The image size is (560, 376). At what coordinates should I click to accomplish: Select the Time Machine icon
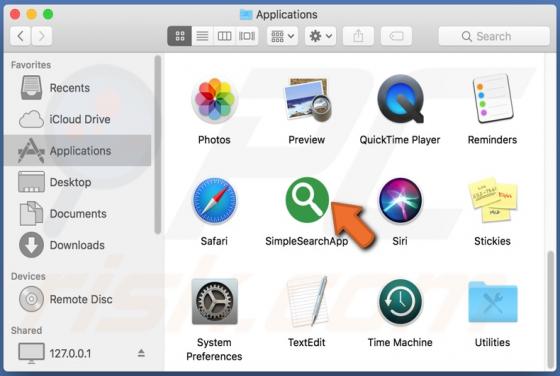pos(400,302)
